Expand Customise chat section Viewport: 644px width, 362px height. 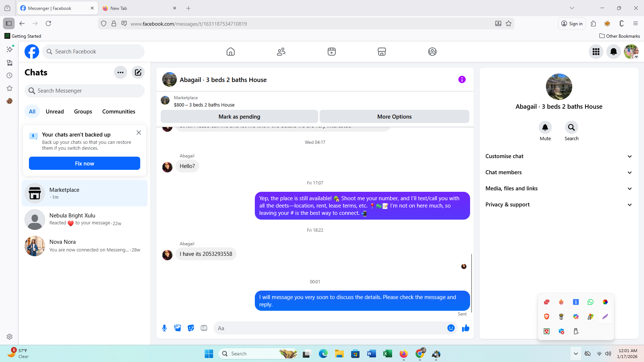click(559, 156)
